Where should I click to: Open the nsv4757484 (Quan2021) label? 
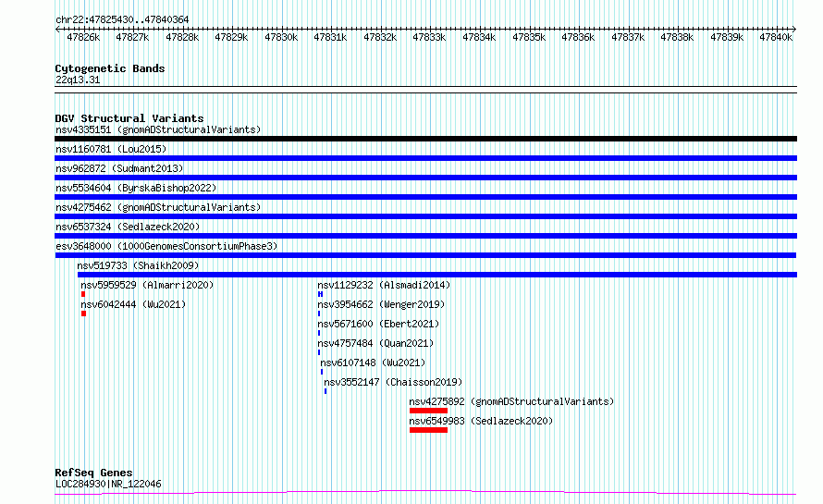click(x=375, y=343)
